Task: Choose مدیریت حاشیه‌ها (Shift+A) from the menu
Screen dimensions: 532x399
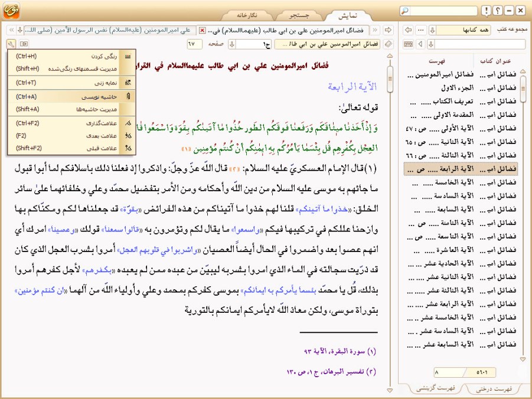Action: pyautogui.click(x=71, y=109)
